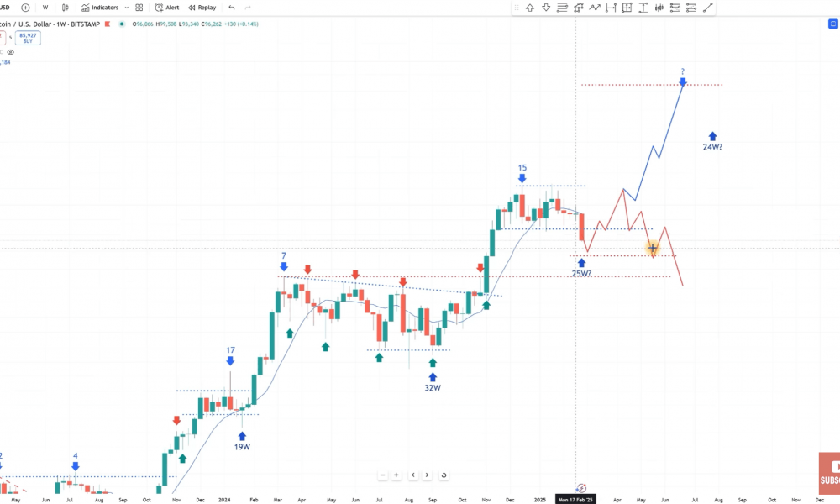Viewport: 840px width, 504px height.
Task: Click the low price value L93,340
Action: [x=188, y=24]
